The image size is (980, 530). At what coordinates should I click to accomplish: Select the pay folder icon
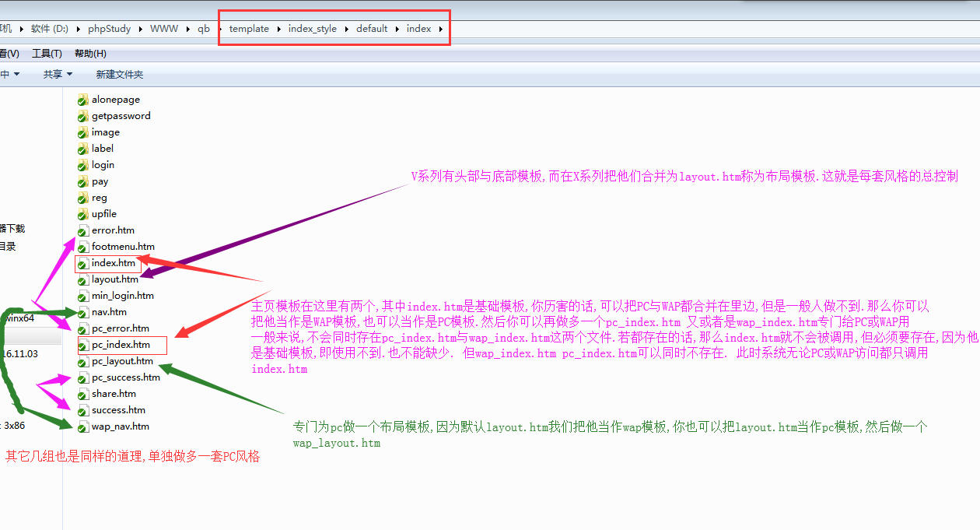82,181
